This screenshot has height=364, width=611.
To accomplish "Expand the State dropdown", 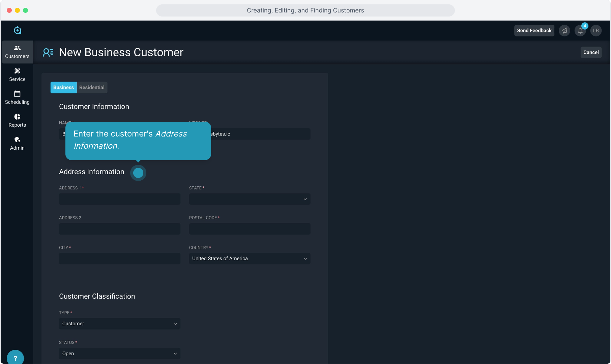I will pyautogui.click(x=250, y=199).
